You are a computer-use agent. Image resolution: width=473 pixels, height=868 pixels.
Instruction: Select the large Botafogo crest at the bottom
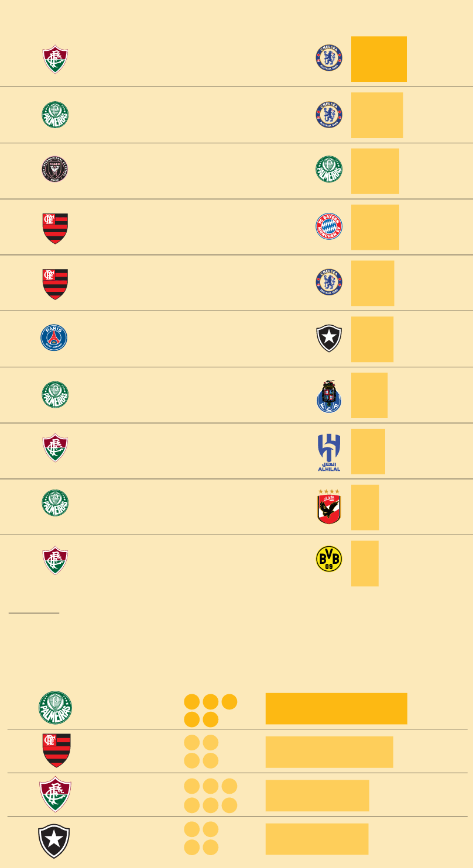coord(54,841)
